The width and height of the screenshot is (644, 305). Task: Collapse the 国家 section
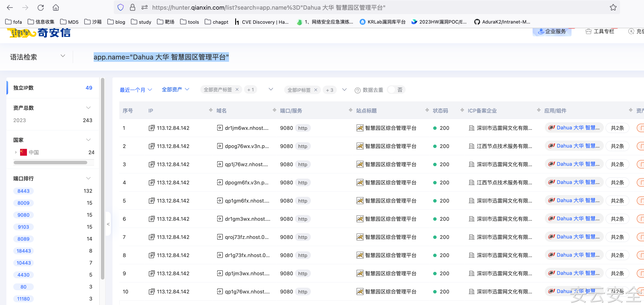[x=88, y=140]
